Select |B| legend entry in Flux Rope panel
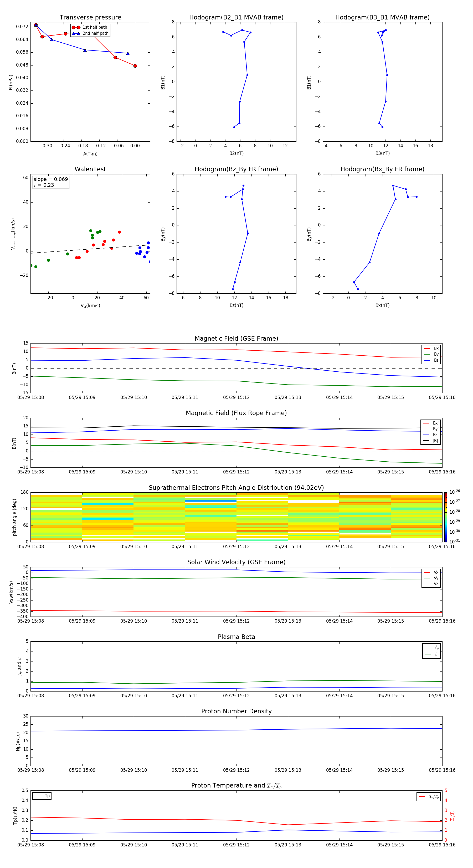Image resolution: width=473 pixels, height=868 pixels. tap(431, 441)
